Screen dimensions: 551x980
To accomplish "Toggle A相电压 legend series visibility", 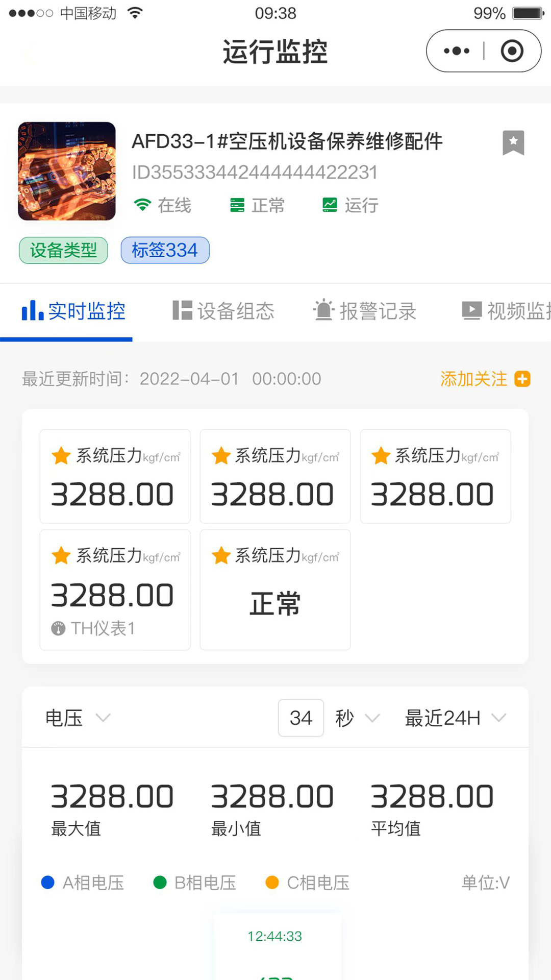I will pos(83,883).
